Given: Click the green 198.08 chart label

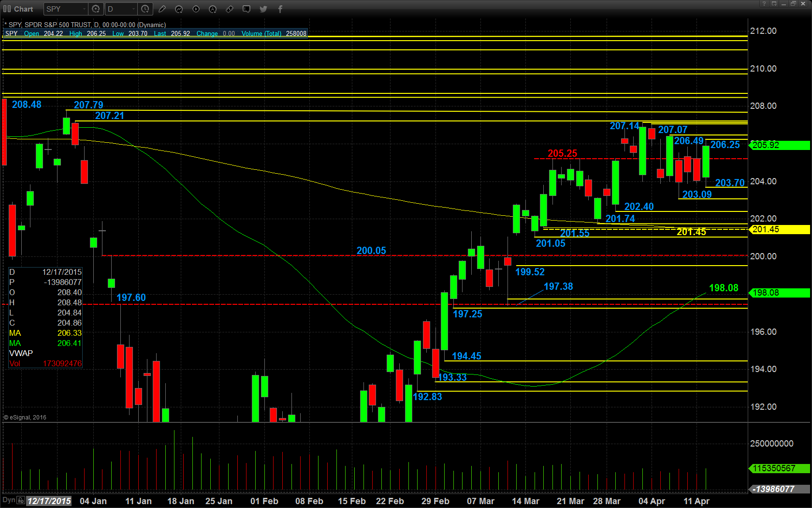Looking at the screenshot, I should pos(724,288).
